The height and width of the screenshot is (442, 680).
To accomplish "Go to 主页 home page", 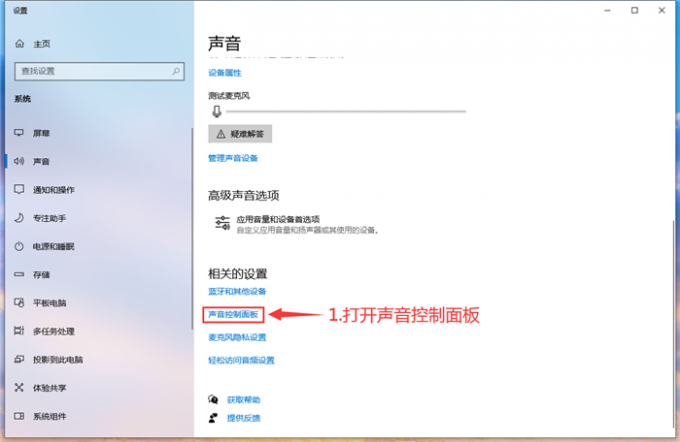I will pos(42,44).
